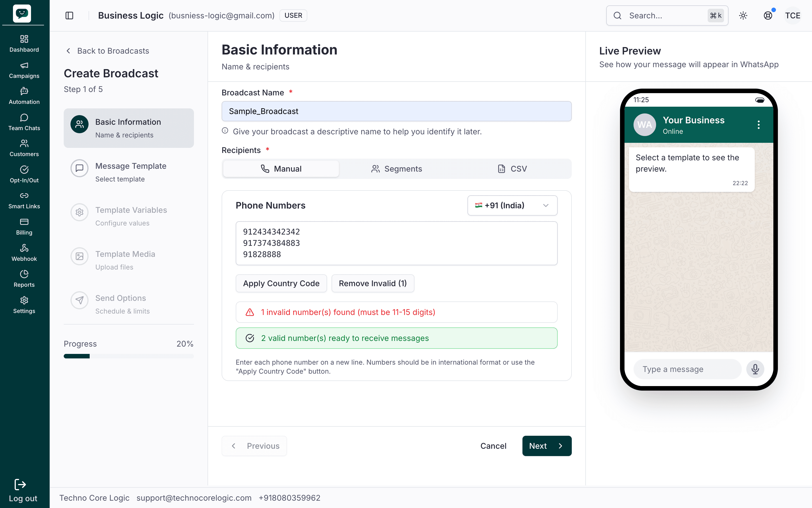
Task: Click the Next button
Action: (547, 446)
